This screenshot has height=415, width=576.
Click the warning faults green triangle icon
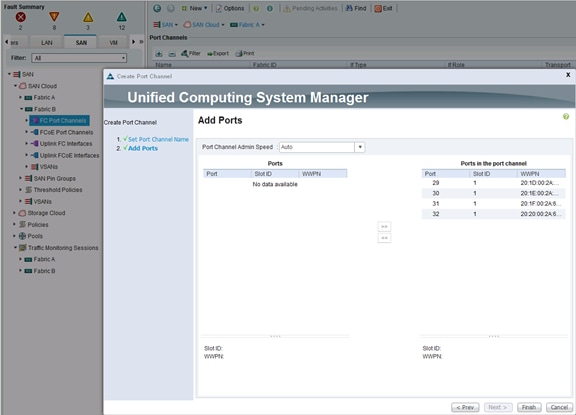point(122,17)
